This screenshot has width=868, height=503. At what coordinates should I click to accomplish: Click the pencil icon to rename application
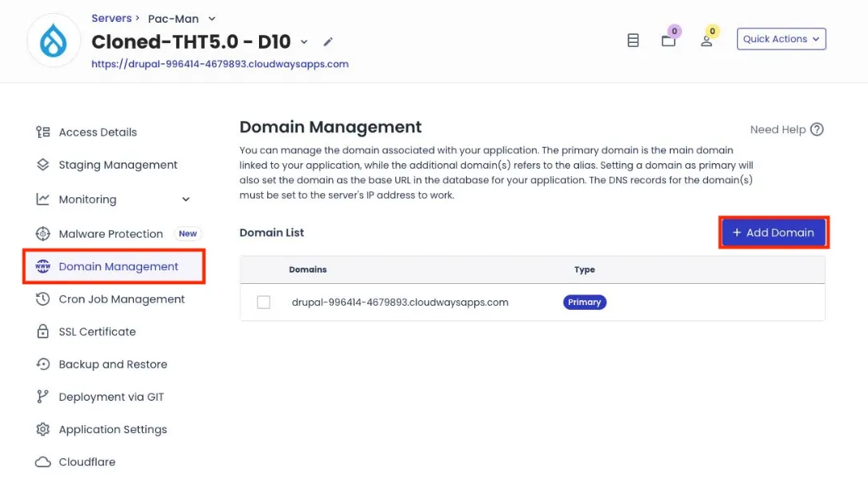point(328,42)
